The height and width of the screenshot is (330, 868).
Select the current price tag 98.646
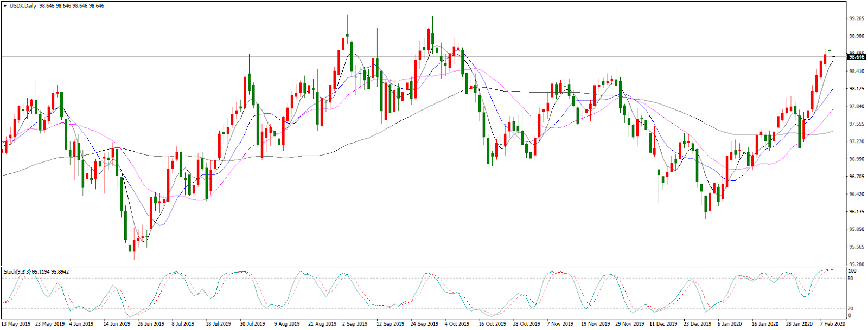857,57
